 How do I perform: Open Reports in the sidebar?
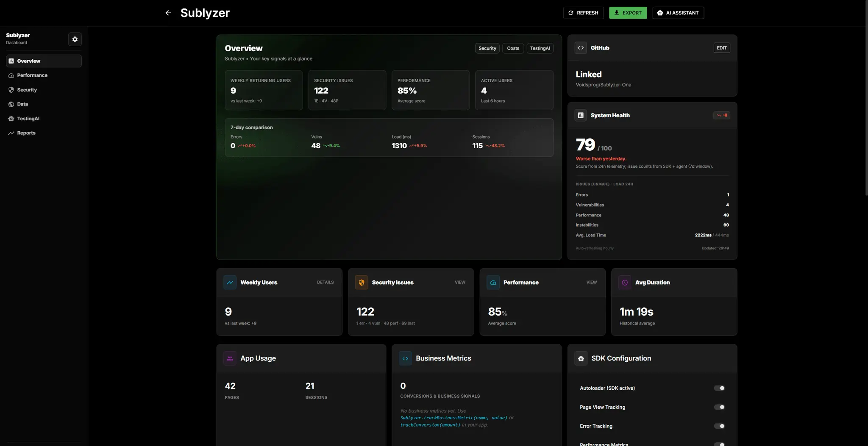44,133
